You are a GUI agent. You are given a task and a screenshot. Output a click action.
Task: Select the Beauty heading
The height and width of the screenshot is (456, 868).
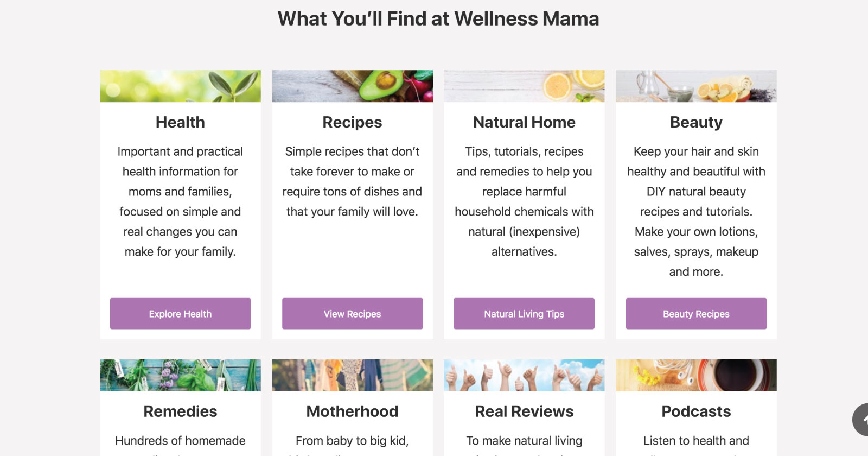[696, 122]
